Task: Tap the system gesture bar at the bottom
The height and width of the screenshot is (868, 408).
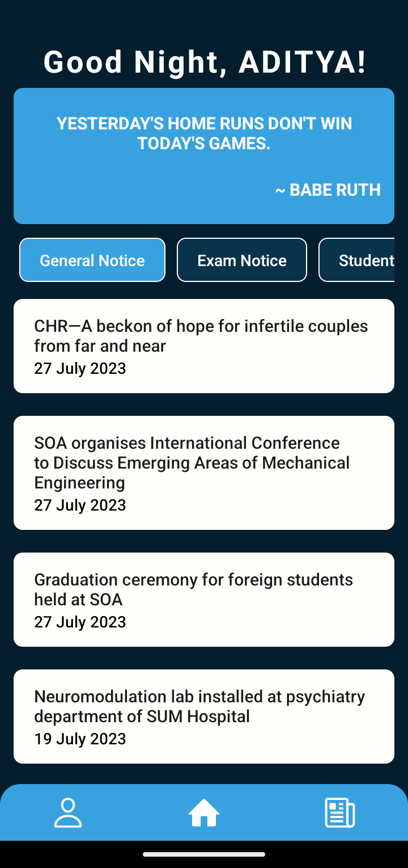Action: [x=204, y=854]
